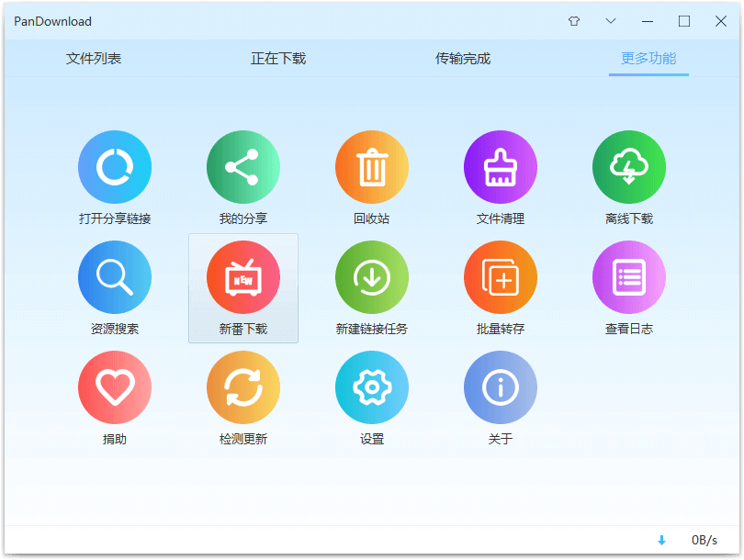
Task: Open 设置 settings gear
Action: coord(372,387)
